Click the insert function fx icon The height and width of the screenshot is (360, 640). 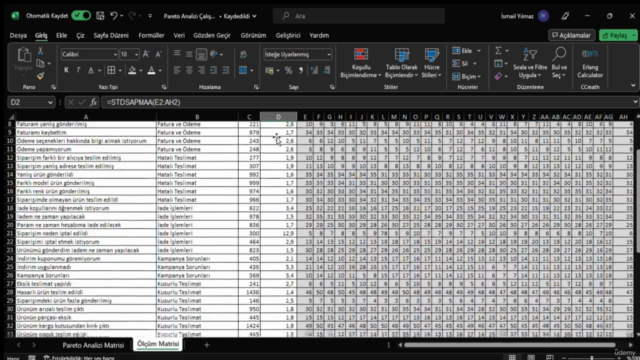93,102
